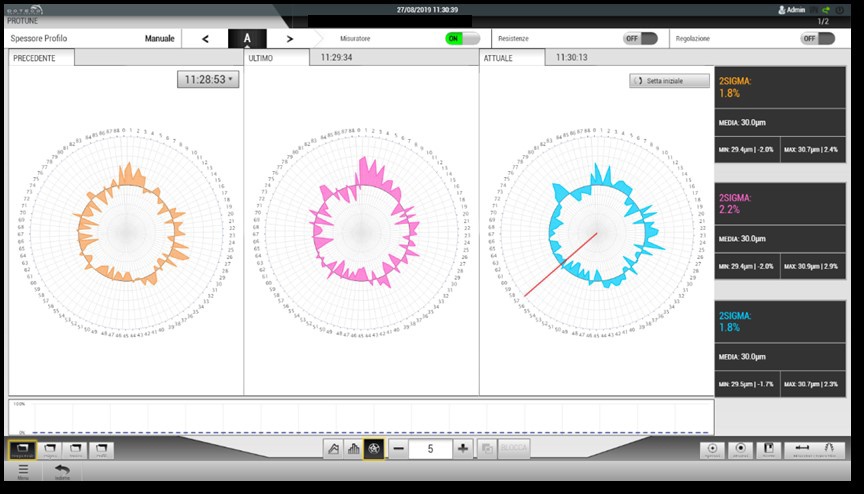
Task: Go to next item with right arrow
Action: [x=290, y=39]
